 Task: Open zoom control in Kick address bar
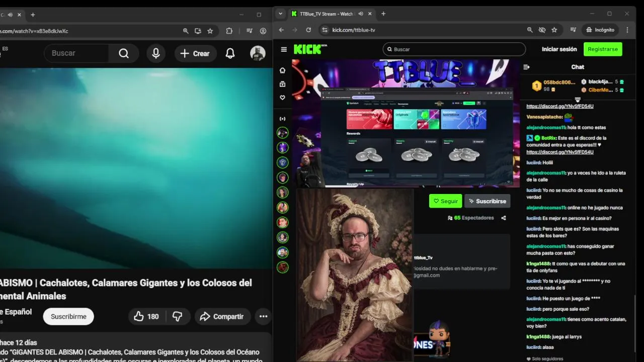click(530, 30)
